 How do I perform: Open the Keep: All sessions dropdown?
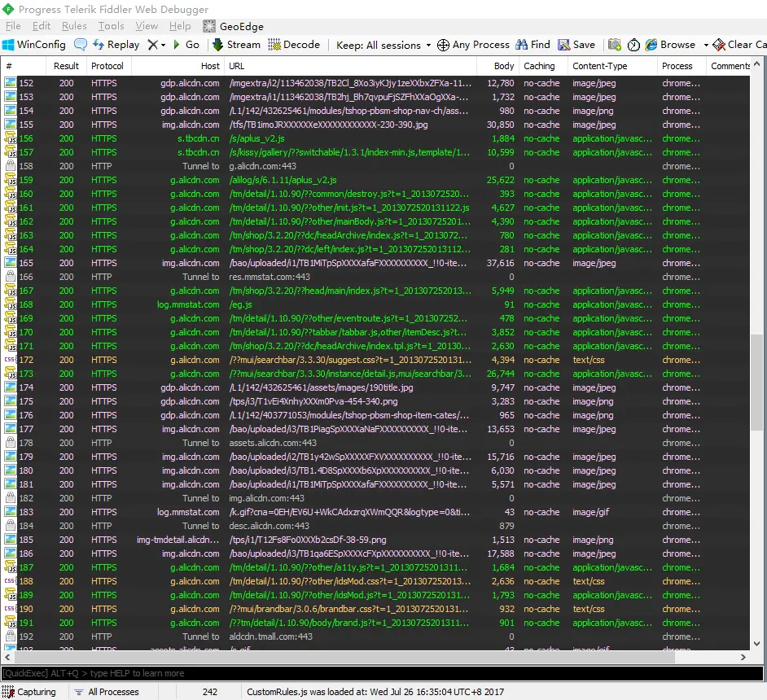(x=383, y=45)
